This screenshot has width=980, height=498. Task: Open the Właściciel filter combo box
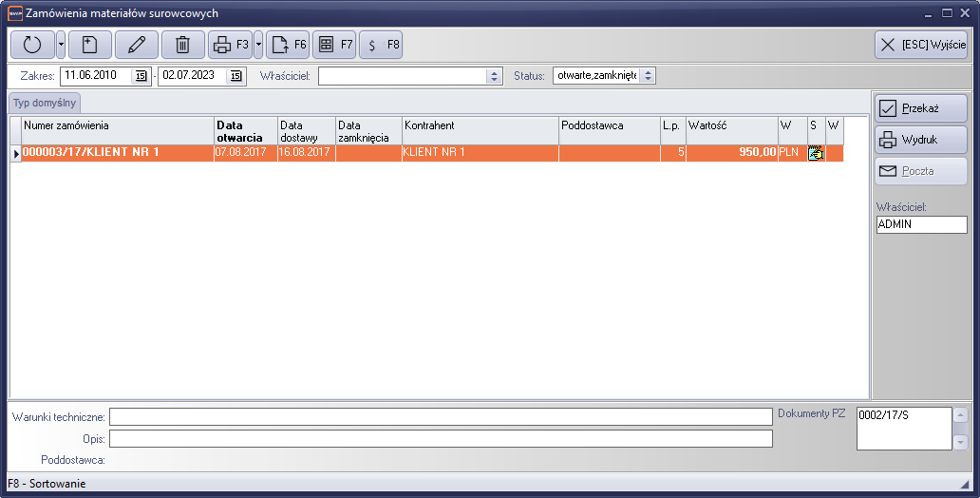[494, 76]
